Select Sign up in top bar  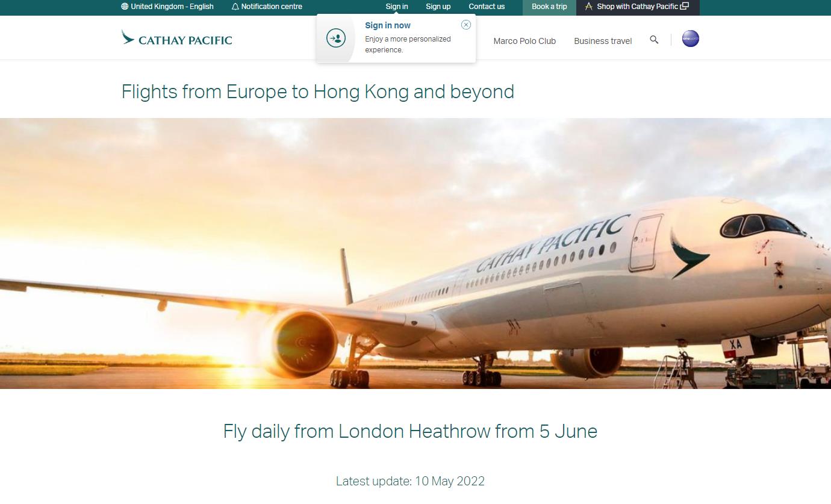438,7
